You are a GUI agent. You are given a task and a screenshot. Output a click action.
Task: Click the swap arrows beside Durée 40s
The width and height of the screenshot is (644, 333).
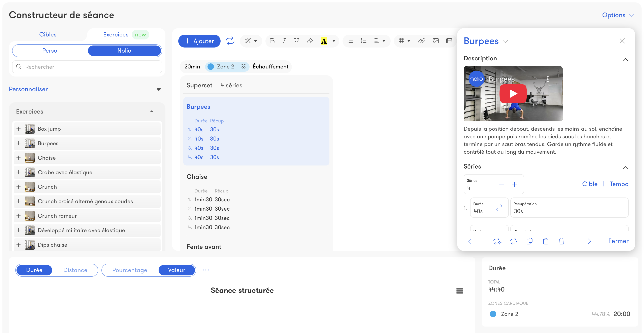point(499,207)
